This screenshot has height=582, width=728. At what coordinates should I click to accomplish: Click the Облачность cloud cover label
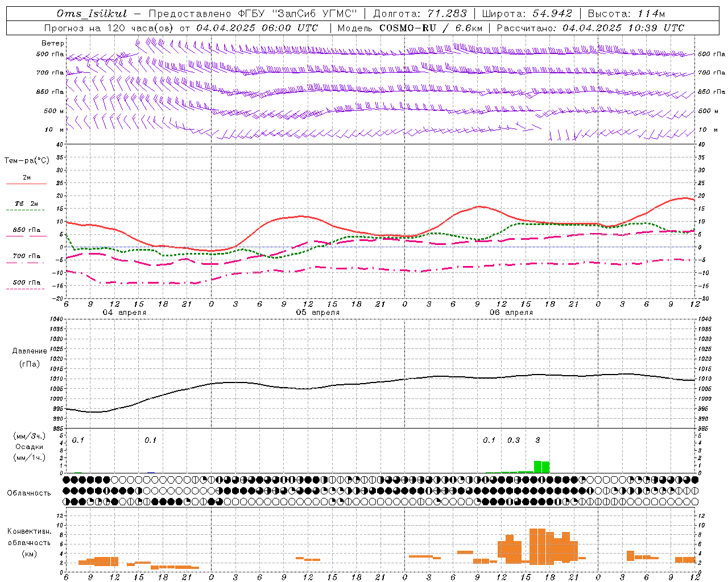pos(29,493)
